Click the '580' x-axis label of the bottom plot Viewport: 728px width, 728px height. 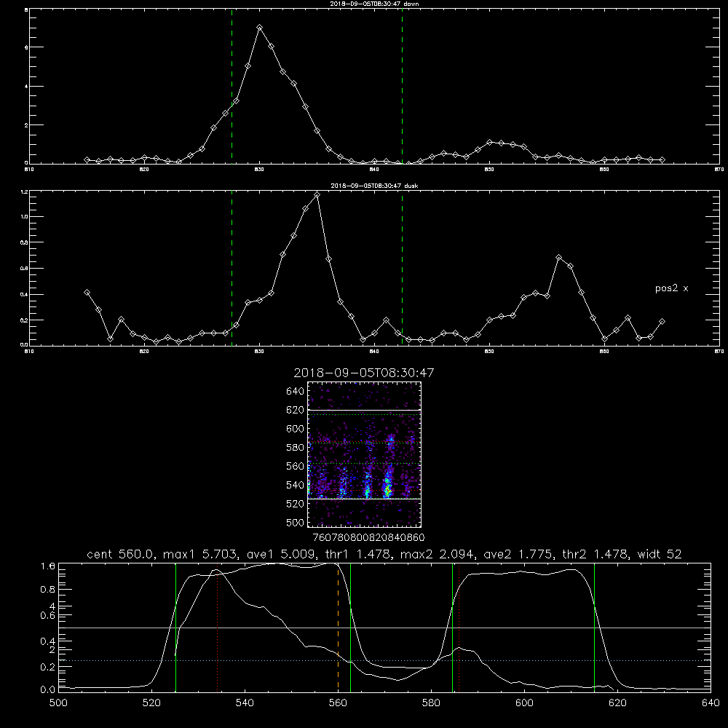(431, 703)
